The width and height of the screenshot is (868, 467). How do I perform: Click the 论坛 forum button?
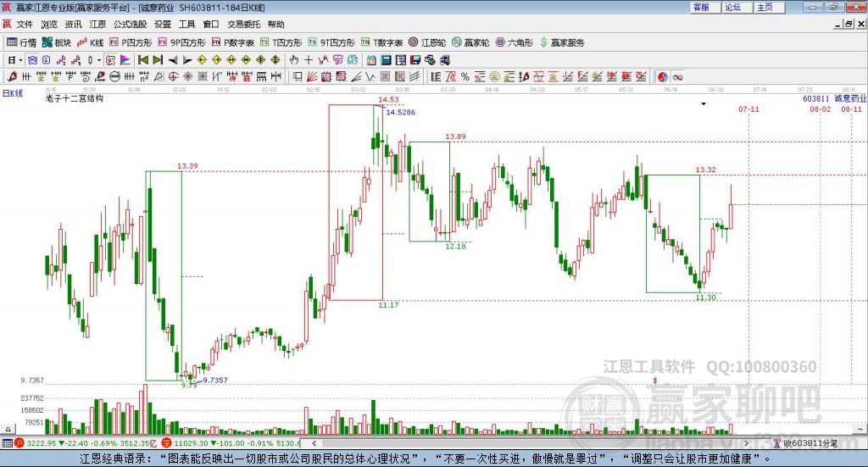point(737,7)
